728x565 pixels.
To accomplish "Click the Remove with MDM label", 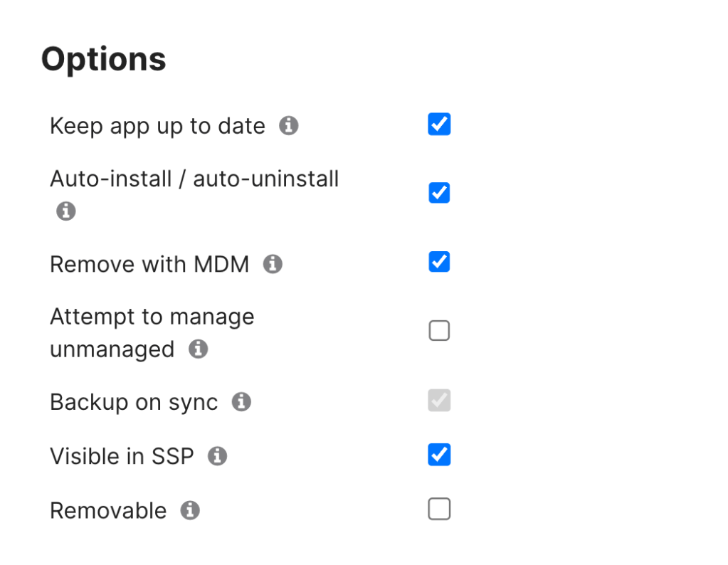I will point(149,265).
